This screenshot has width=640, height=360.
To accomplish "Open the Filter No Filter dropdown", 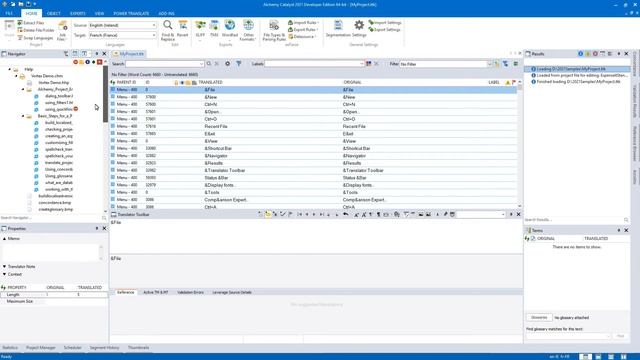I will [x=489, y=64].
